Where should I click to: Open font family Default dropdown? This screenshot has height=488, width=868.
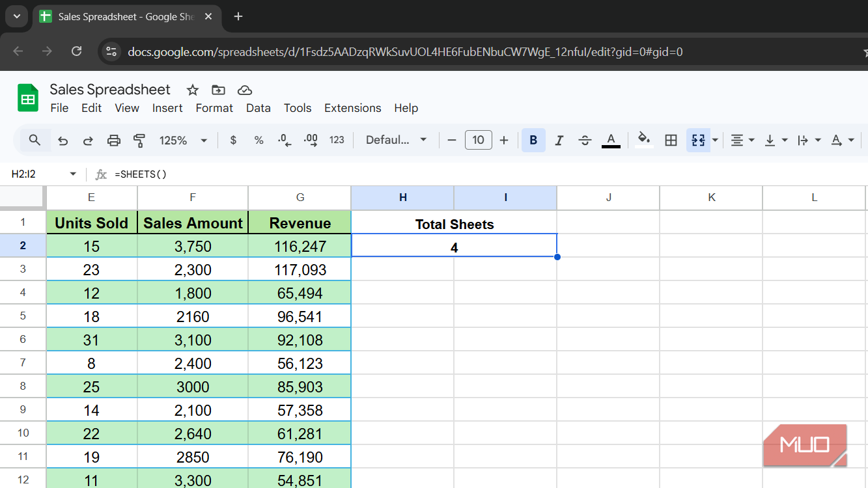coord(396,140)
